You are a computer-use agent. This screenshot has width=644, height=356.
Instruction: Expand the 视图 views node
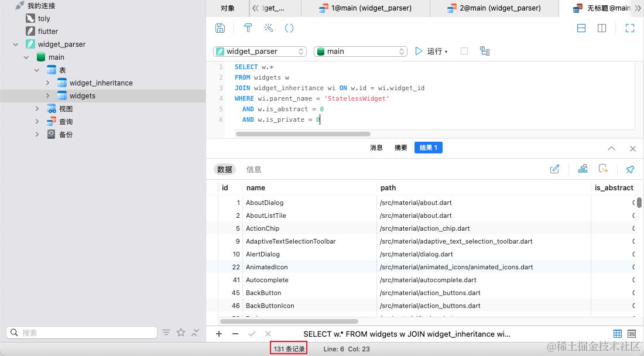37,109
